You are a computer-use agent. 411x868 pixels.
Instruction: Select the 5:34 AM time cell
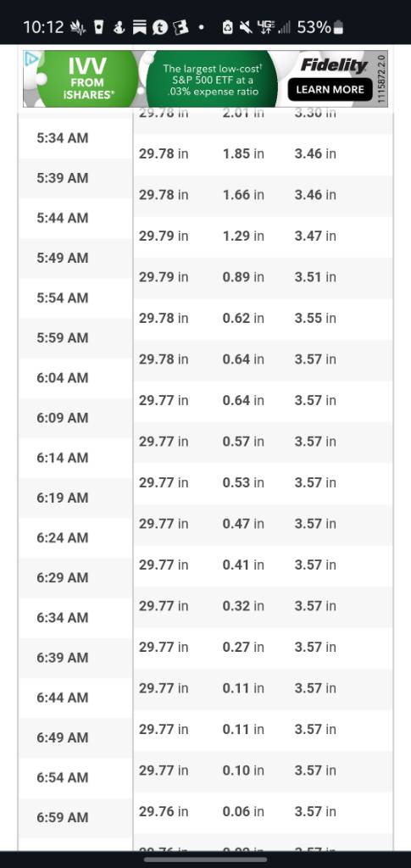[x=63, y=138]
